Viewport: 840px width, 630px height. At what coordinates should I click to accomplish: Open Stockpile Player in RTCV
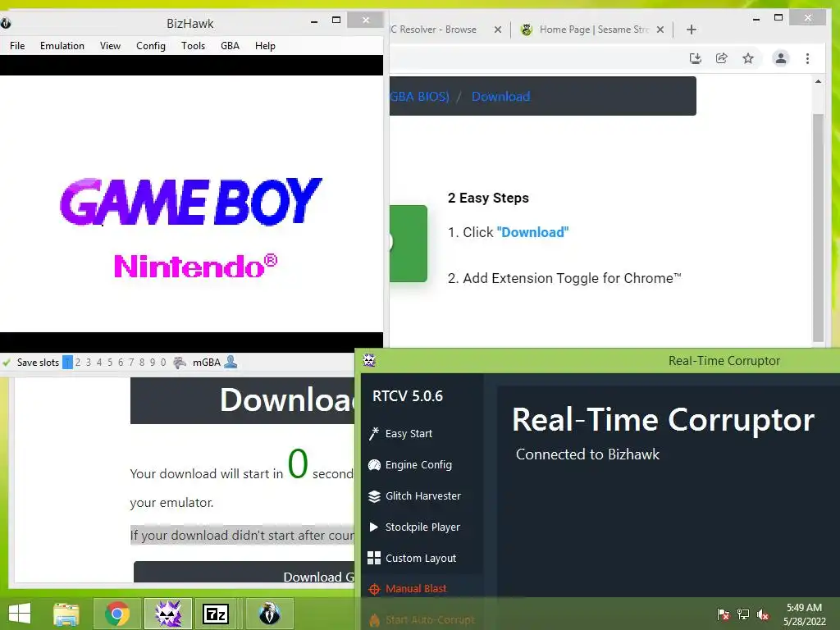pos(422,527)
